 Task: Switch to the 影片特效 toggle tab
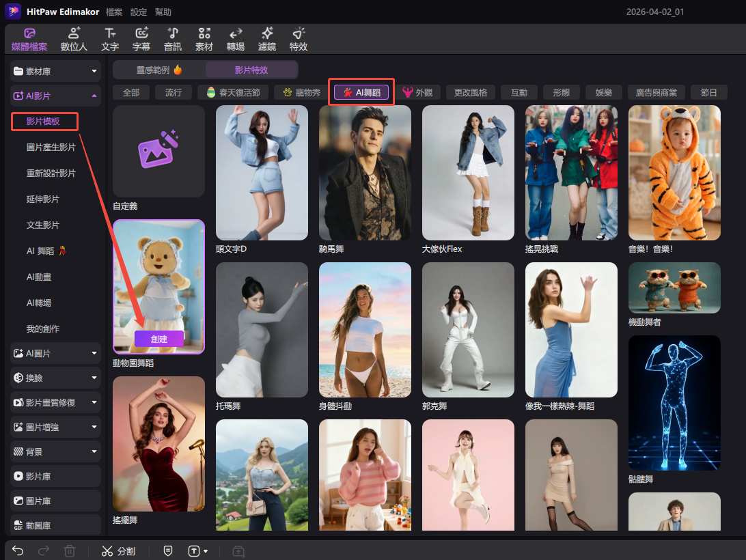point(251,70)
